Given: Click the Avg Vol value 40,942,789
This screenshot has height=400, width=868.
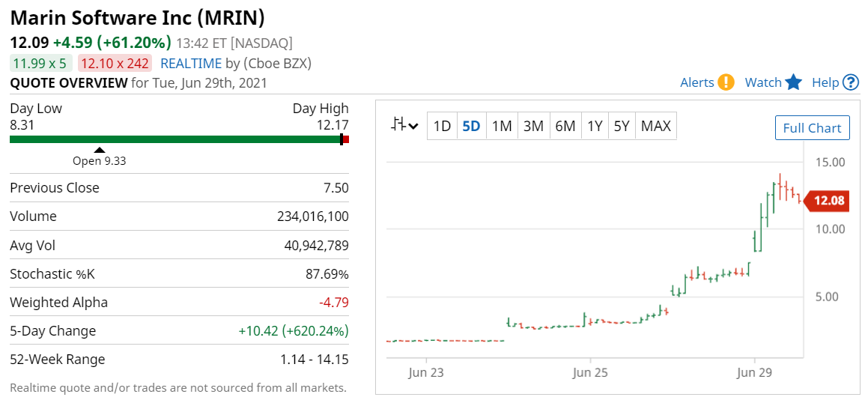Looking at the screenshot, I should pyautogui.click(x=317, y=245).
